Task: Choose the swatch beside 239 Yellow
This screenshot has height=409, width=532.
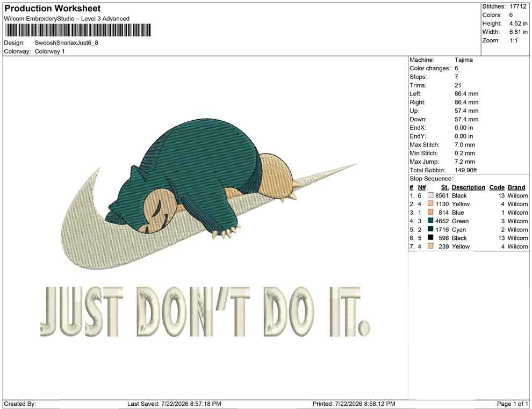Action: coord(430,246)
